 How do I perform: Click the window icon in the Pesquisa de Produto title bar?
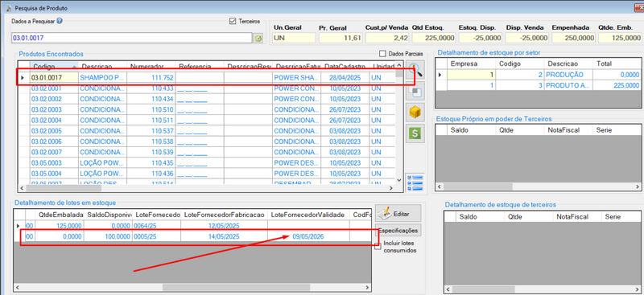pyautogui.click(x=8, y=8)
